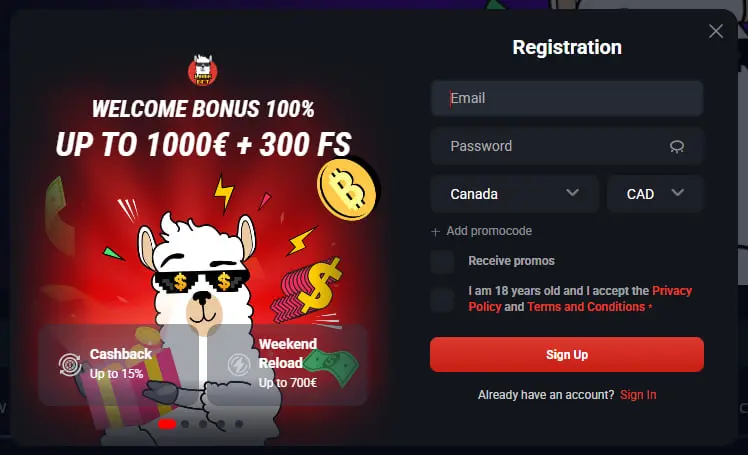748x455 pixels.
Task: Open the Canada country dropdown
Action: coord(514,194)
